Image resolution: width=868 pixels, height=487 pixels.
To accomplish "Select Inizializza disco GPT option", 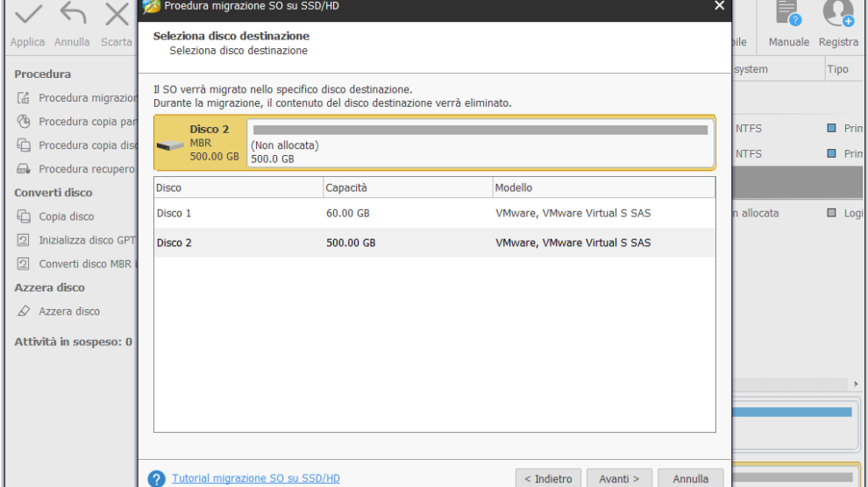I will click(x=86, y=240).
